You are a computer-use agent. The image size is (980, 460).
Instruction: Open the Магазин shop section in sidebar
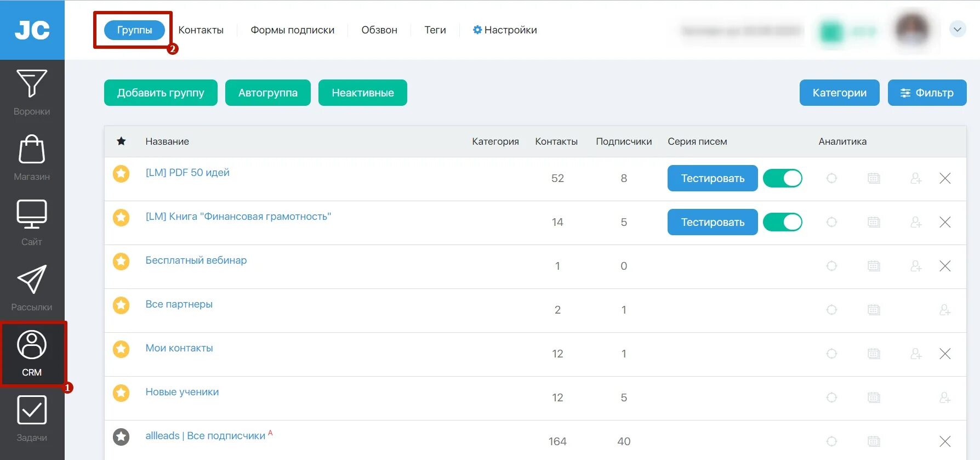pos(32,157)
